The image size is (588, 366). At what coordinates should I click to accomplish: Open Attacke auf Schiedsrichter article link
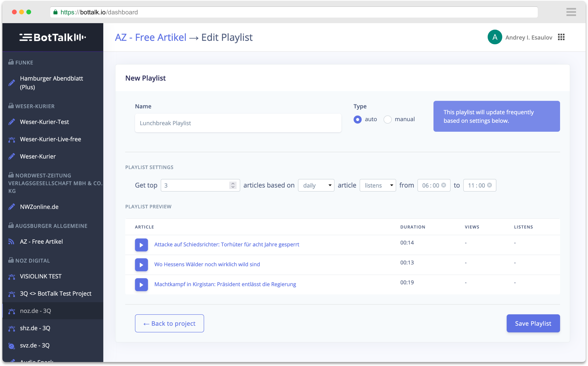pos(227,244)
